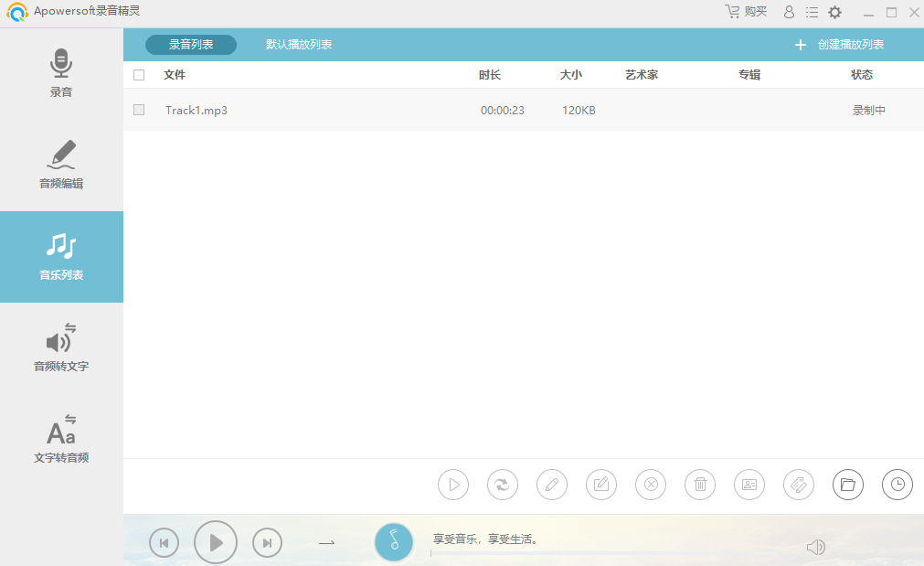Click the pencil rename icon
This screenshot has width=924, height=566.
(552, 485)
